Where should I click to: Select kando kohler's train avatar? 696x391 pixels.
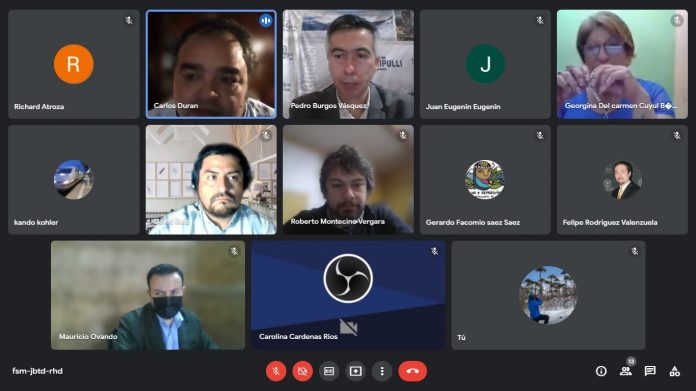[x=74, y=180]
